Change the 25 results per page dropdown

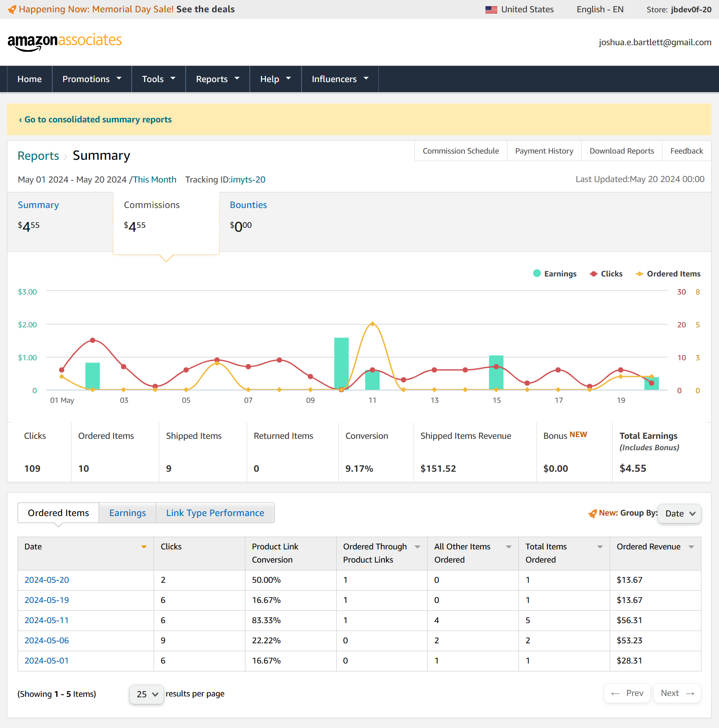pos(147,694)
